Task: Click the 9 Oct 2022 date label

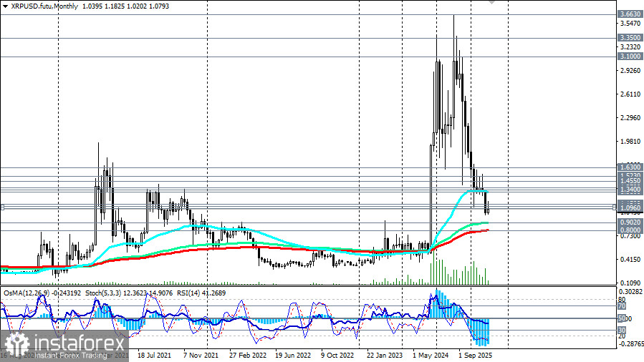Action: 337,355
